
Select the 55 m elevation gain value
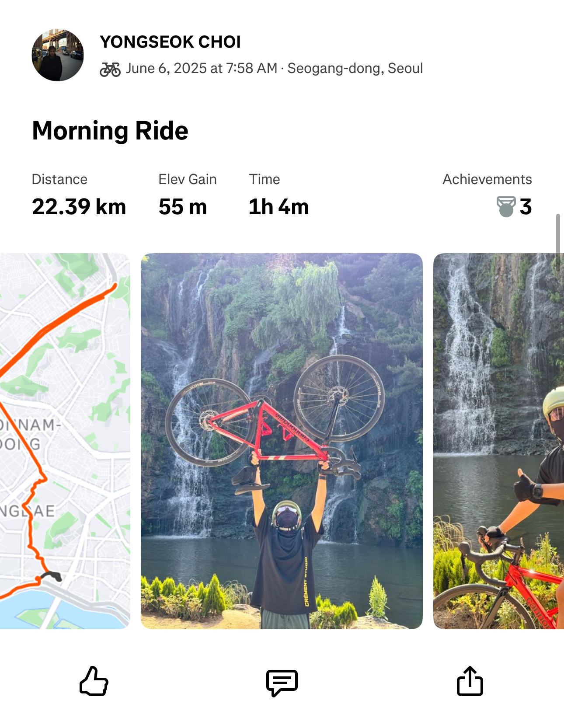pyautogui.click(x=183, y=207)
